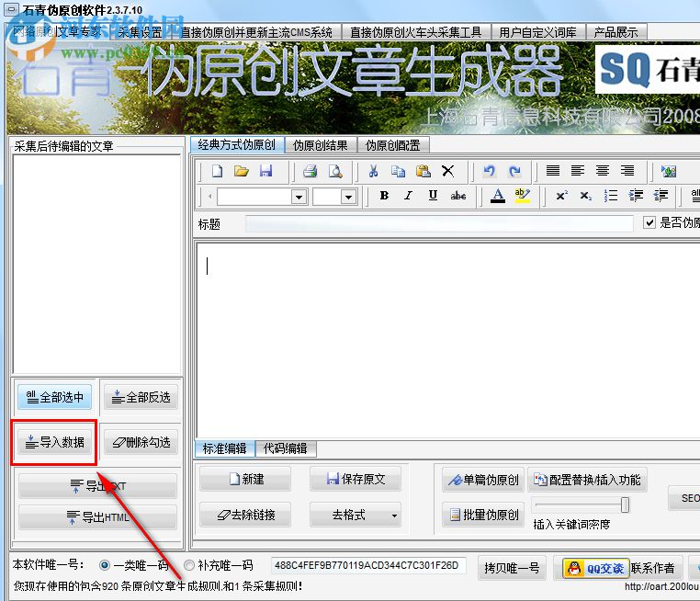This screenshot has height=601, width=700.
Task: Insert image toolbar icon
Action: [669, 171]
